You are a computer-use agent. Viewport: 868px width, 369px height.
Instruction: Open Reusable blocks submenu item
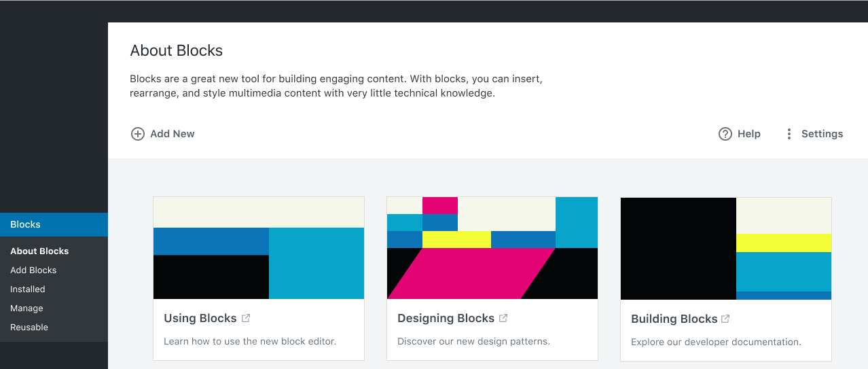[29, 327]
